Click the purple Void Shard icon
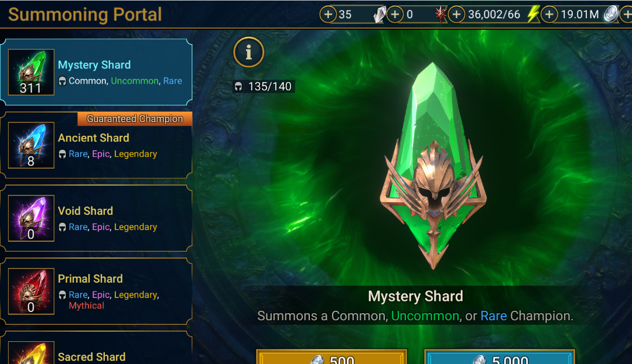This screenshot has height=364, width=632. point(31,218)
